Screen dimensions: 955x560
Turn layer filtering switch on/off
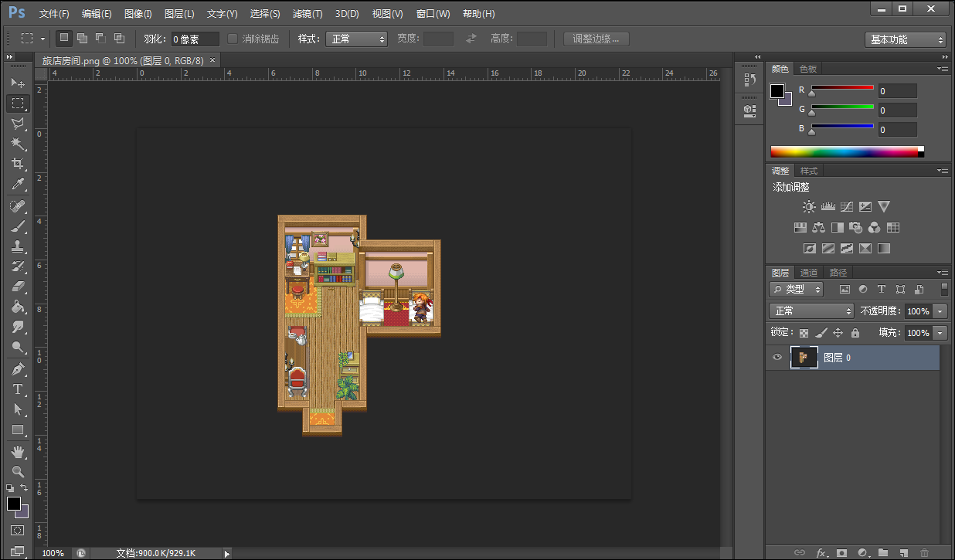click(x=944, y=290)
